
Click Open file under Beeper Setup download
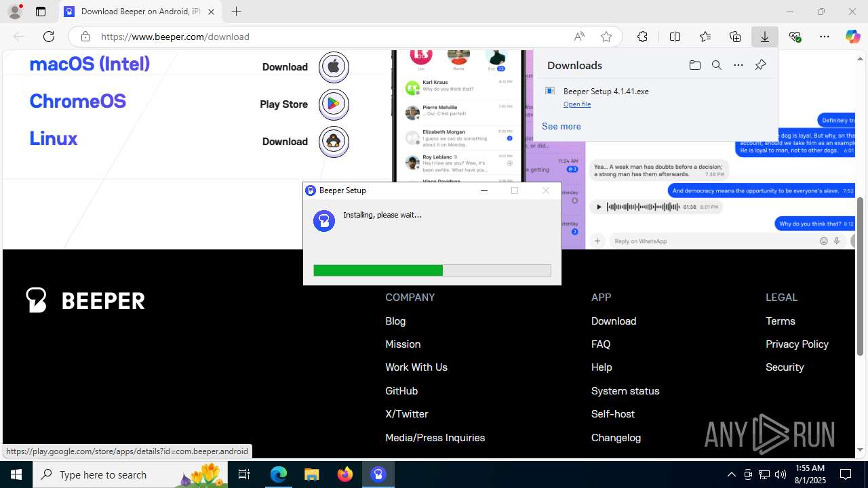577,104
